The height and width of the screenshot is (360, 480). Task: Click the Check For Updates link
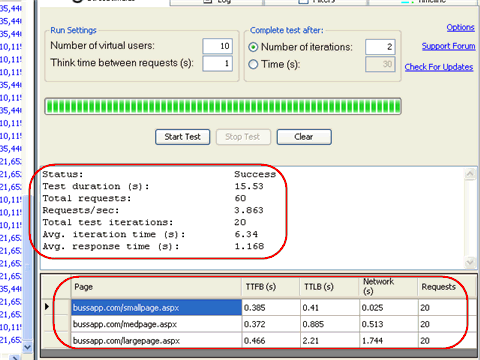click(439, 67)
